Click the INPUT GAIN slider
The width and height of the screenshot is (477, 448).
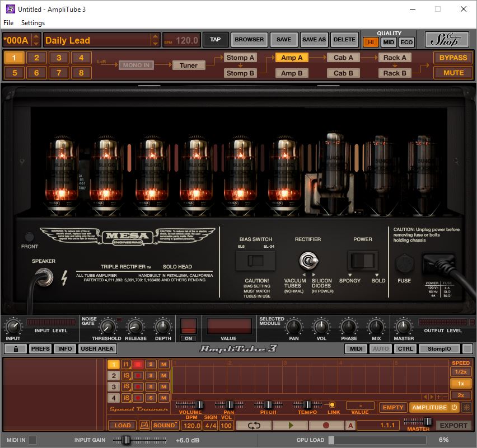[139, 440]
